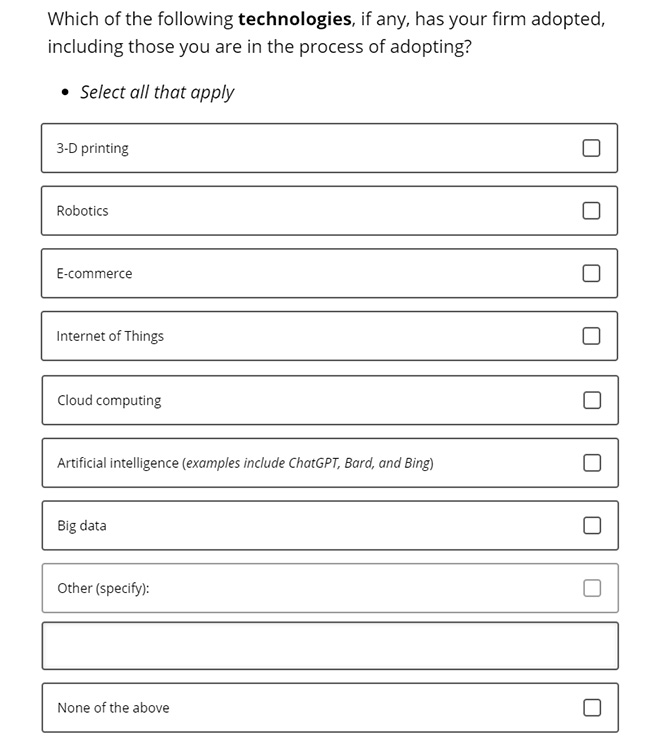Click the Other (specify): label
Screen dimensions: 650x754
point(103,588)
